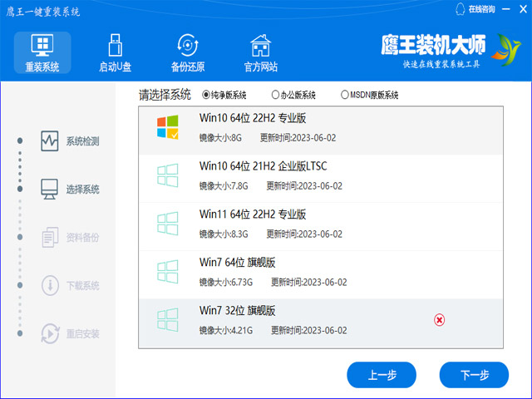Click 镜像大小:7.8G text
This screenshot has height=399, width=532.
pos(224,186)
